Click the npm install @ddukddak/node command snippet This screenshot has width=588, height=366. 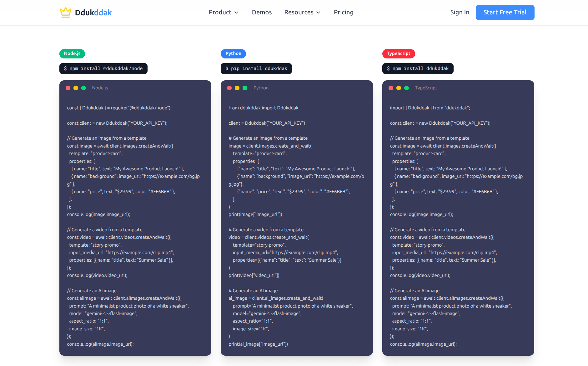point(103,68)
